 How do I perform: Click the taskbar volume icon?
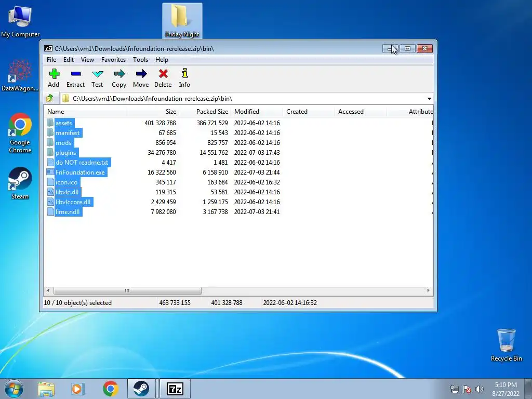click(479, 389)
